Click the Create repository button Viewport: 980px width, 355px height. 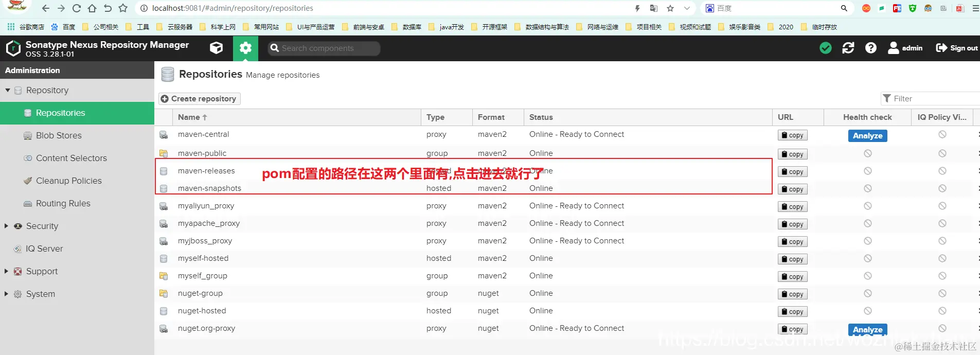199,98
